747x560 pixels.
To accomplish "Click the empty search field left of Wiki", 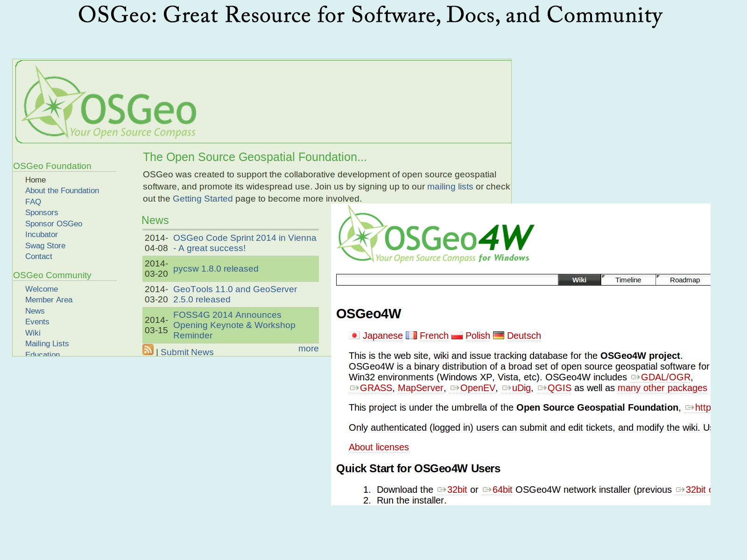I will pos(447,280).
